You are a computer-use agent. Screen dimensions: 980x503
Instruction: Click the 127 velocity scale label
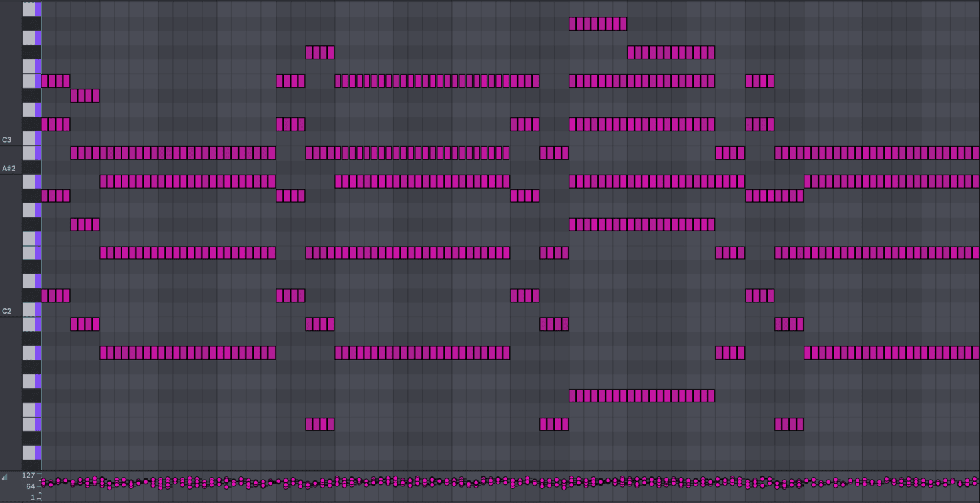tap(28, 476)
